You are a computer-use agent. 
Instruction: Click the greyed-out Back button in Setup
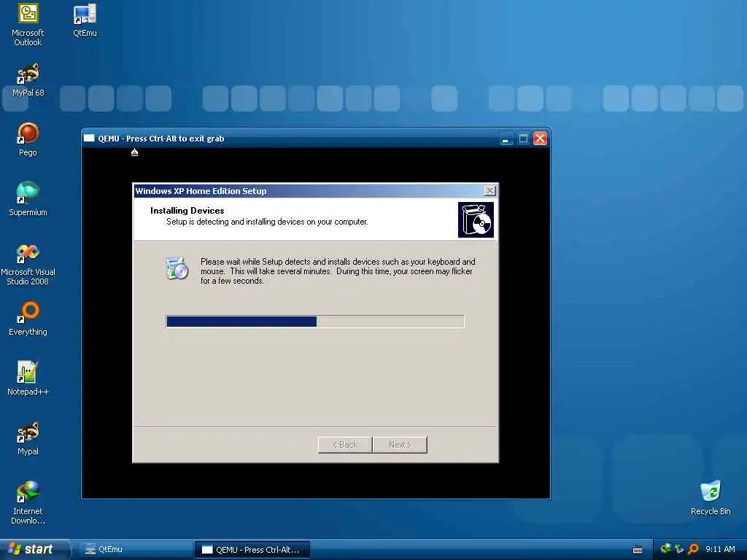pos(345,444)
